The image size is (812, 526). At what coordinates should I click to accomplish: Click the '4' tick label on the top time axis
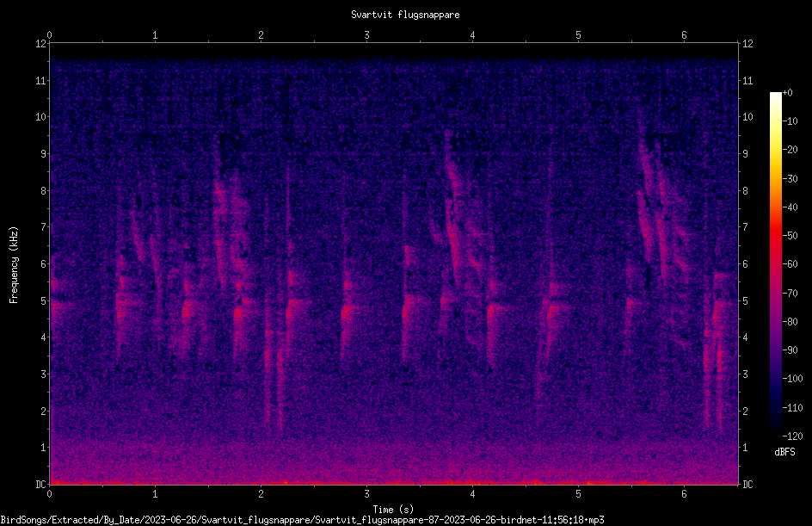[472, 35]
